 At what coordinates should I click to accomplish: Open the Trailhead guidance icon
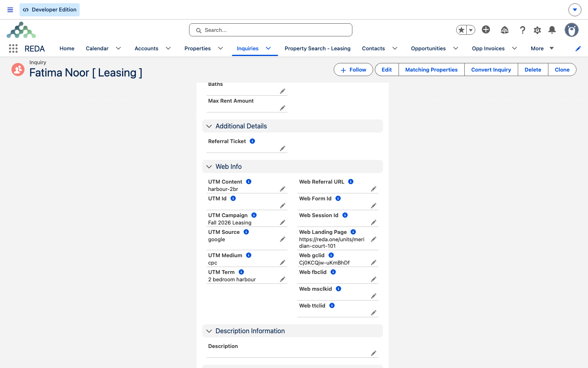505,30
